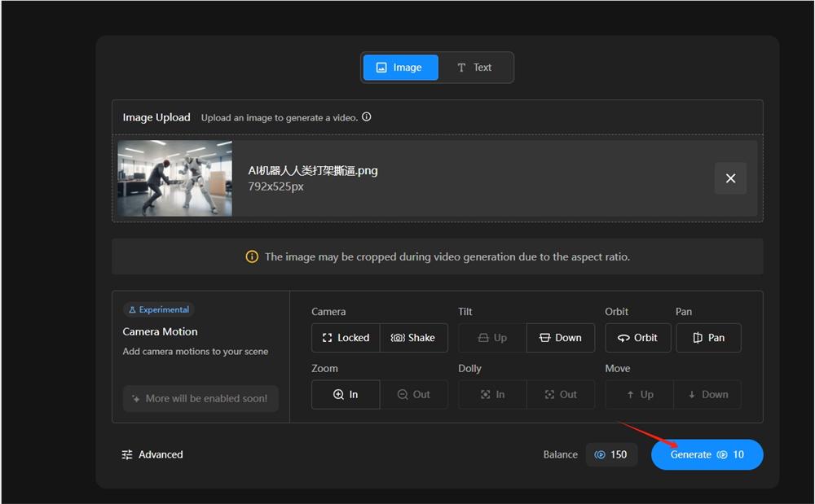
Task: Click the info icon next to Image Upload
Action: 367,116
